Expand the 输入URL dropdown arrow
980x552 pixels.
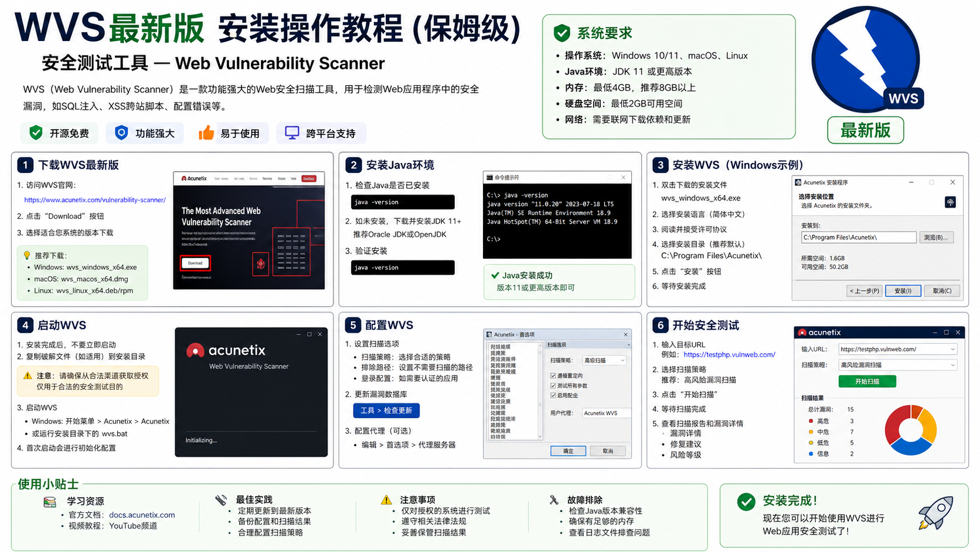click(x=952, y=349)
